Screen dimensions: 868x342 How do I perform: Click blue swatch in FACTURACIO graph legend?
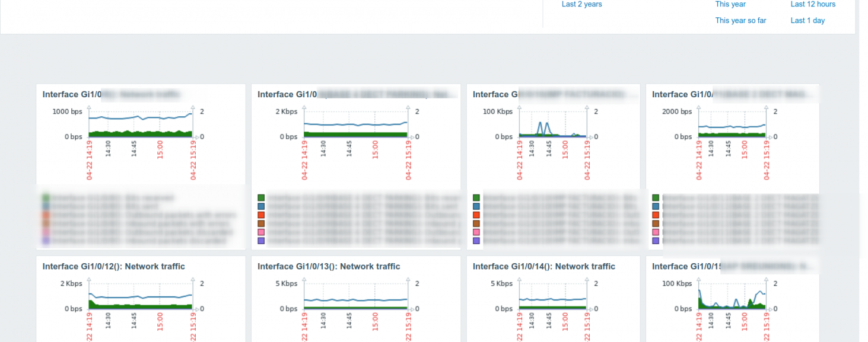476,206
